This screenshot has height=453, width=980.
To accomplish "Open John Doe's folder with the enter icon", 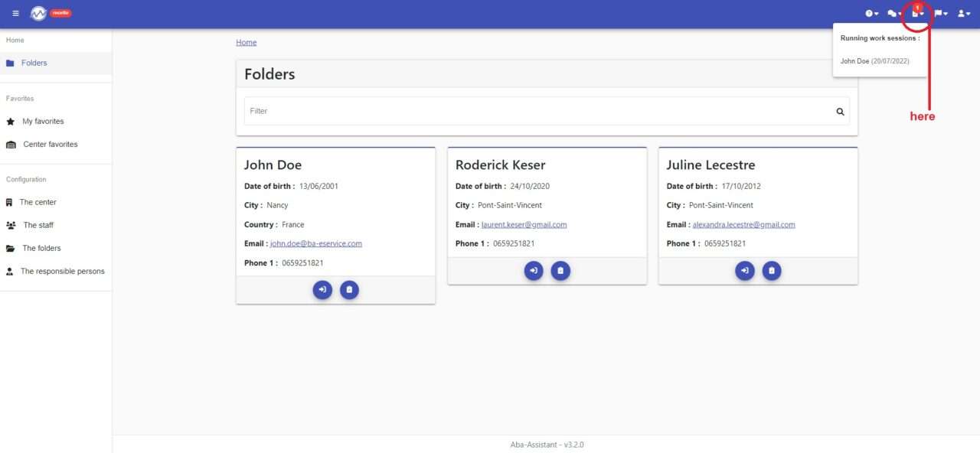I will [322, 289].
